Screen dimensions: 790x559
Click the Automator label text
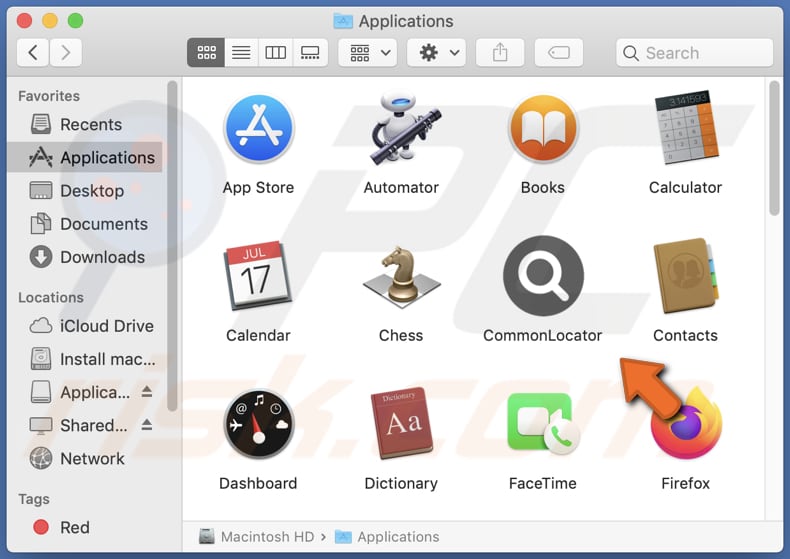pyautogui.click(x=401, y=187)
